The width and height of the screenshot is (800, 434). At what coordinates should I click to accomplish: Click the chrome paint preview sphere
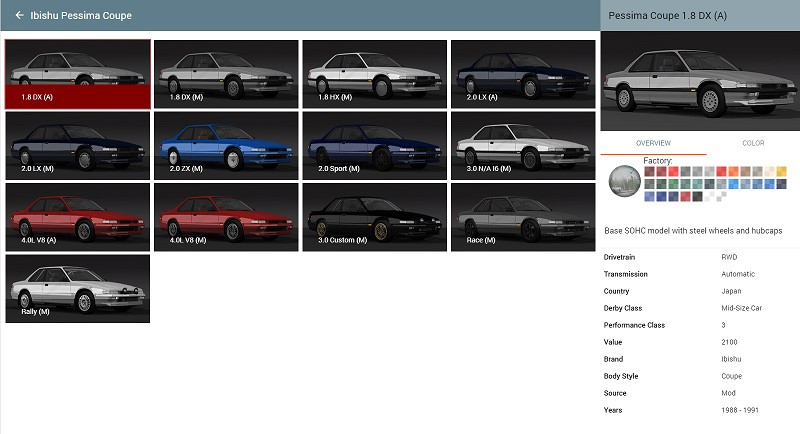tap(624, 181)
